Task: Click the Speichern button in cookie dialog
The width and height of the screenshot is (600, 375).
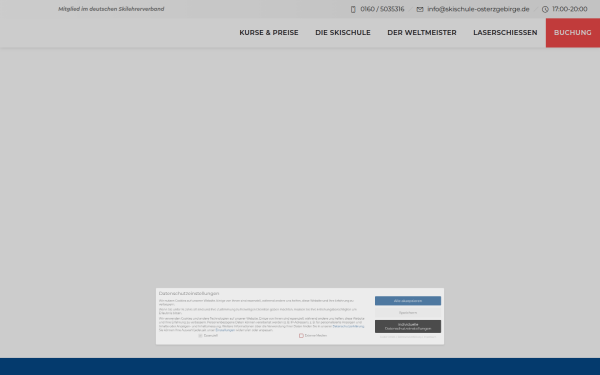Action: pyautogui.click(x=408, y=313)
